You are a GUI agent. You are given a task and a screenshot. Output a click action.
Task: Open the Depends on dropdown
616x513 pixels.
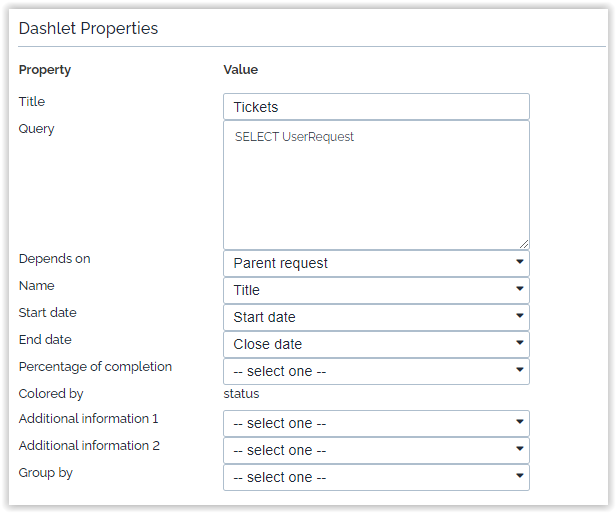pos(376,263)
